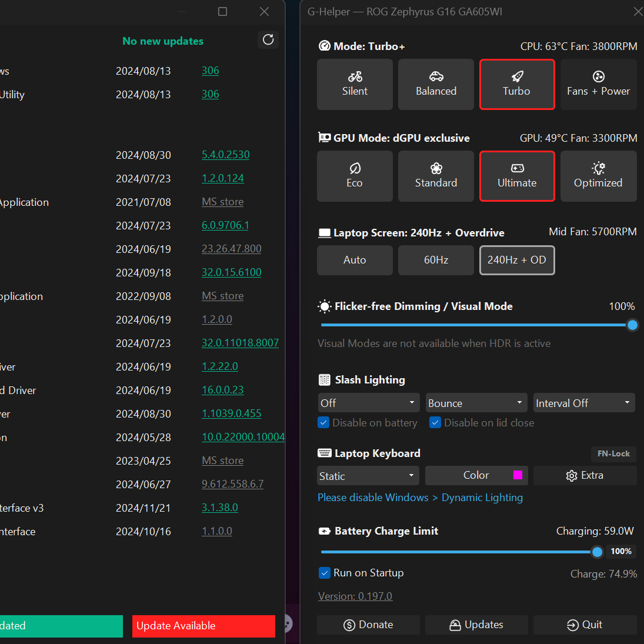Choose Standard GPU mode
This screenshot has height=644, width=644.
click(x=436, y=176)
